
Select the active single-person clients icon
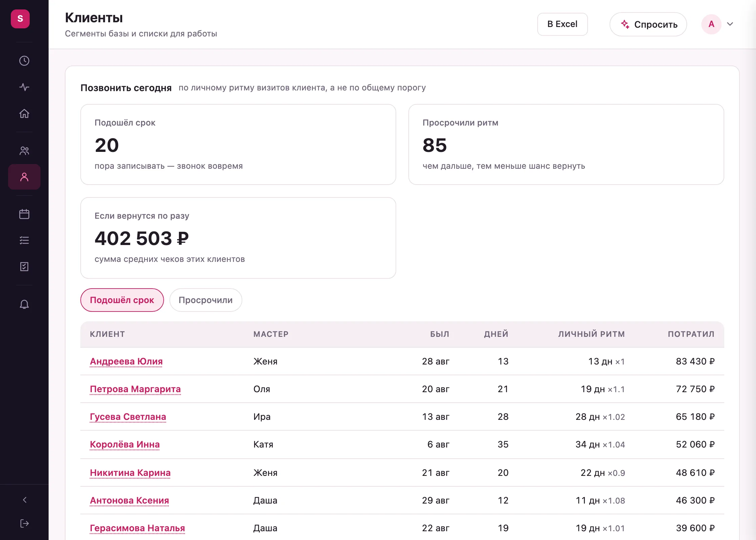tap(24, 177)
